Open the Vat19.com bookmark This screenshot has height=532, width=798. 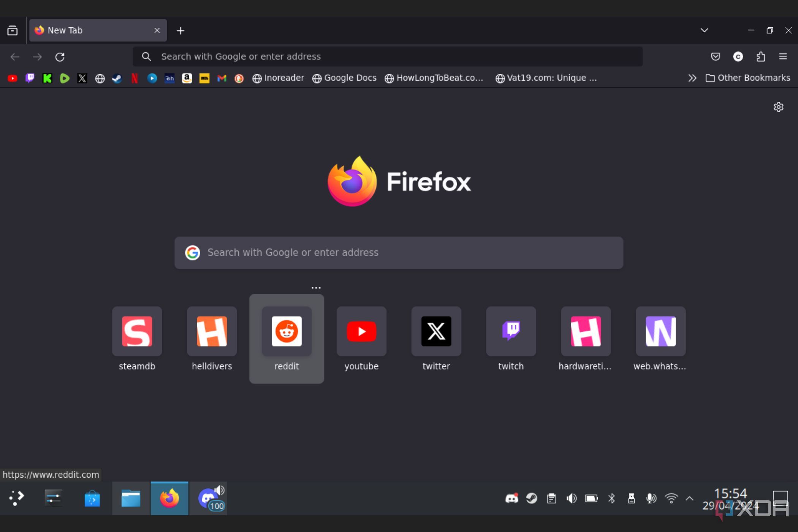click(546, 78)
